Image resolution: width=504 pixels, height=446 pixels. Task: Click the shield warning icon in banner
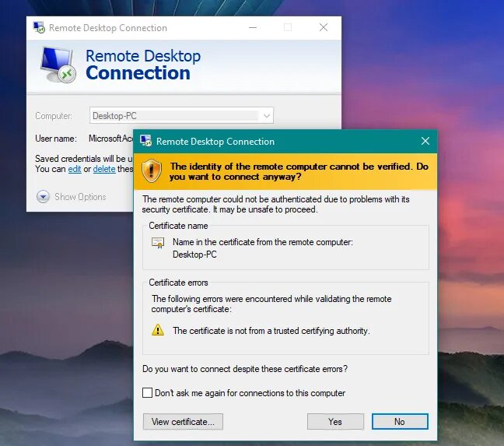pyautogui.click(x=152, y=171)
